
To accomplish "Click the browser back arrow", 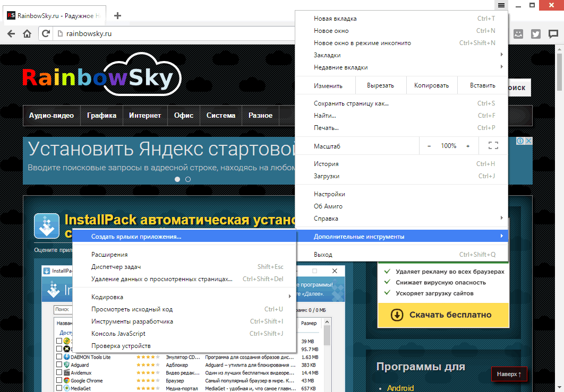I will [x=11, y=34].
